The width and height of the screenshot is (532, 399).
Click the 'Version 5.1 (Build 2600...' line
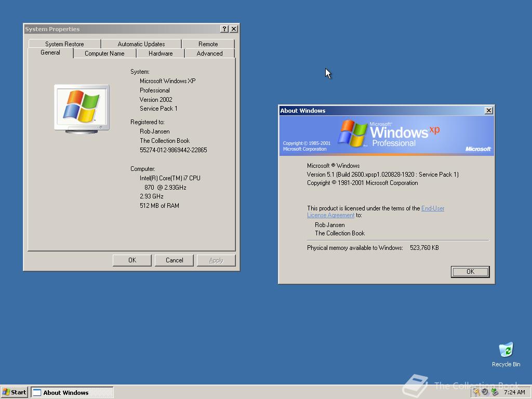(x=383, y=175)
